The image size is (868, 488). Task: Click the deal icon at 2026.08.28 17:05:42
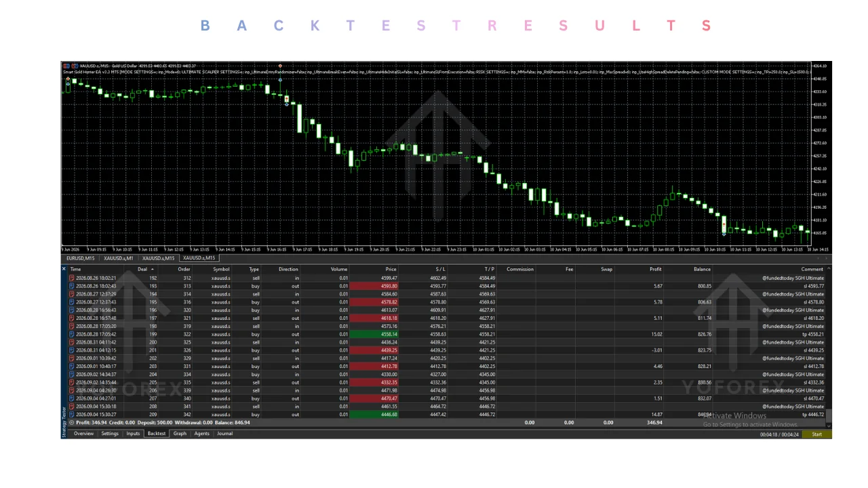(x=72, y=334)
